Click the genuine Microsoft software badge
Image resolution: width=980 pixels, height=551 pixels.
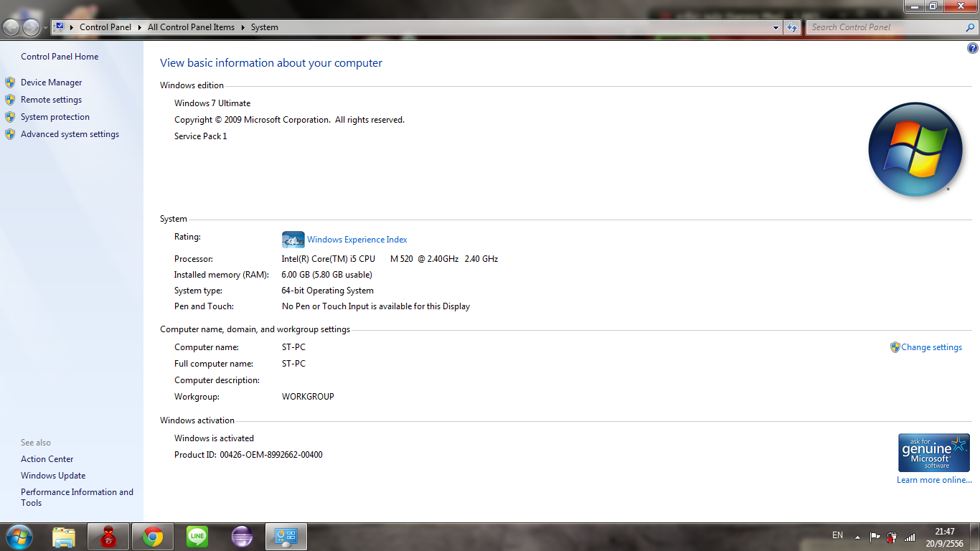click(933, 452)
